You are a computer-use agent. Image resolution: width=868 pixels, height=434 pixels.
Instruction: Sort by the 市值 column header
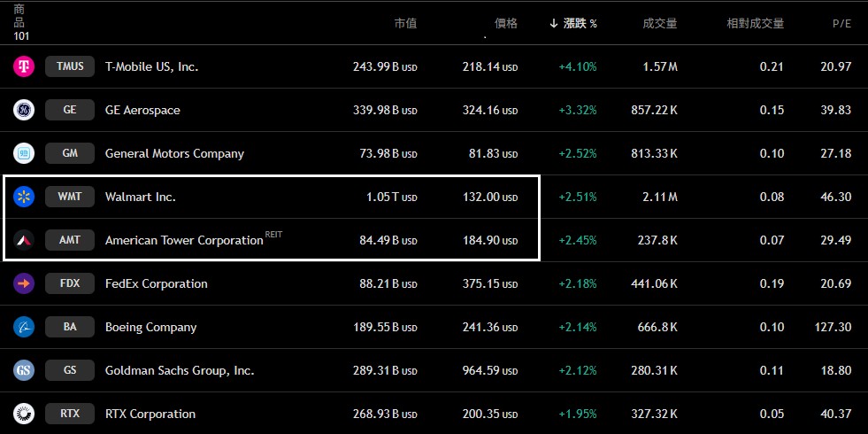click(405, 23)
